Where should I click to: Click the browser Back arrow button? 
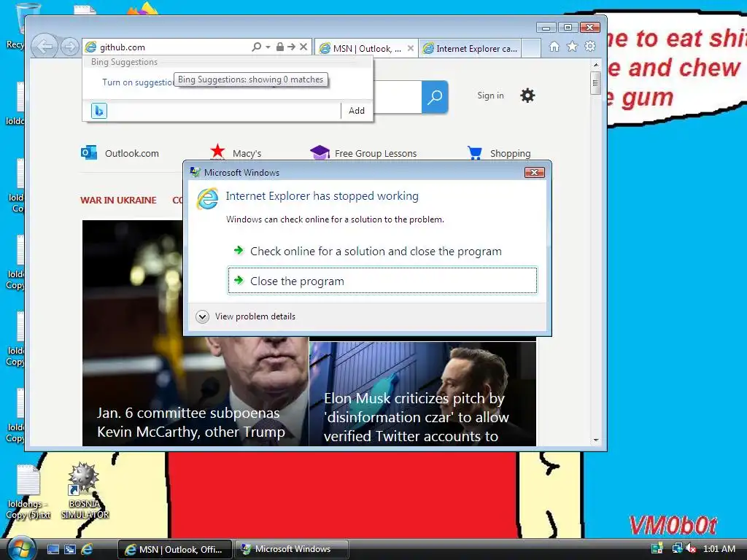[44, 46]
